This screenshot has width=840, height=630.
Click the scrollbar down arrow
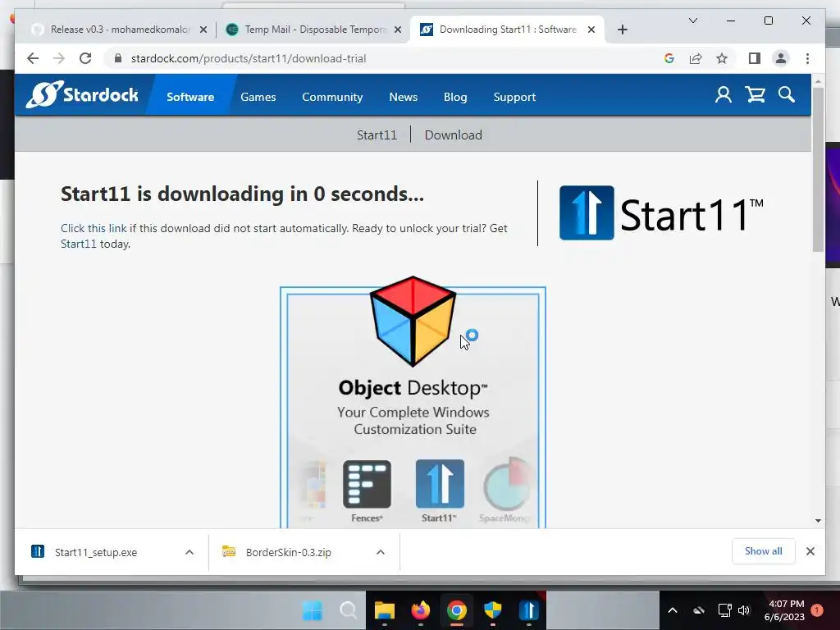coord(818,521)
